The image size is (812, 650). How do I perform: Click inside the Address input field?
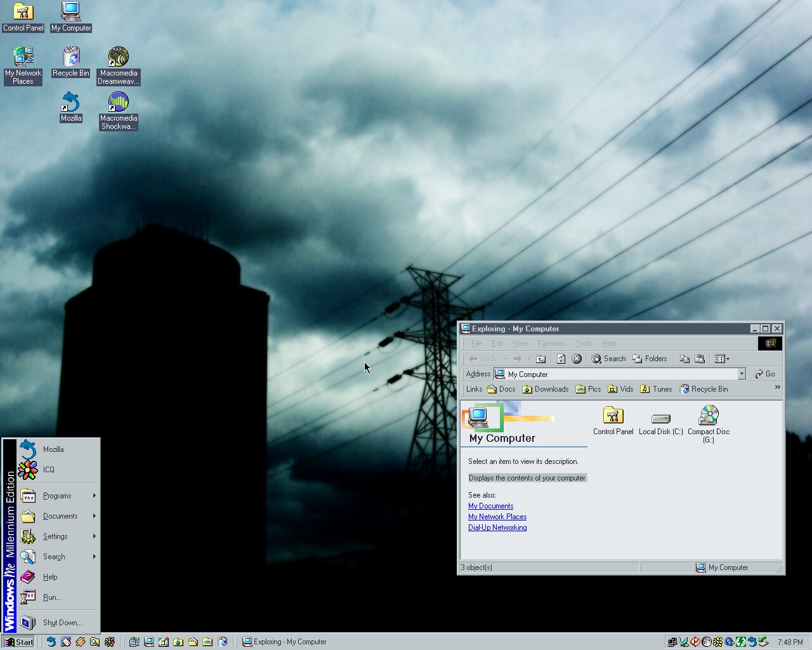pyautogui.click(x=622, y=375)
